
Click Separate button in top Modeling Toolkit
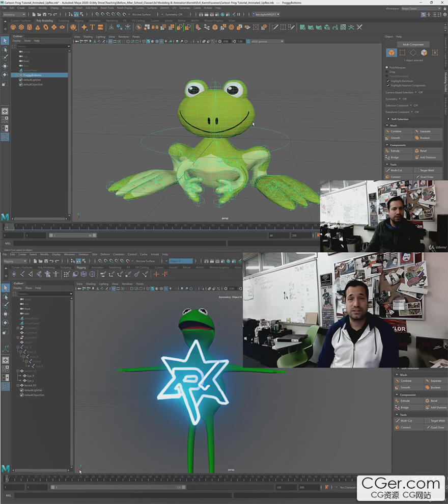pos(428,131)
